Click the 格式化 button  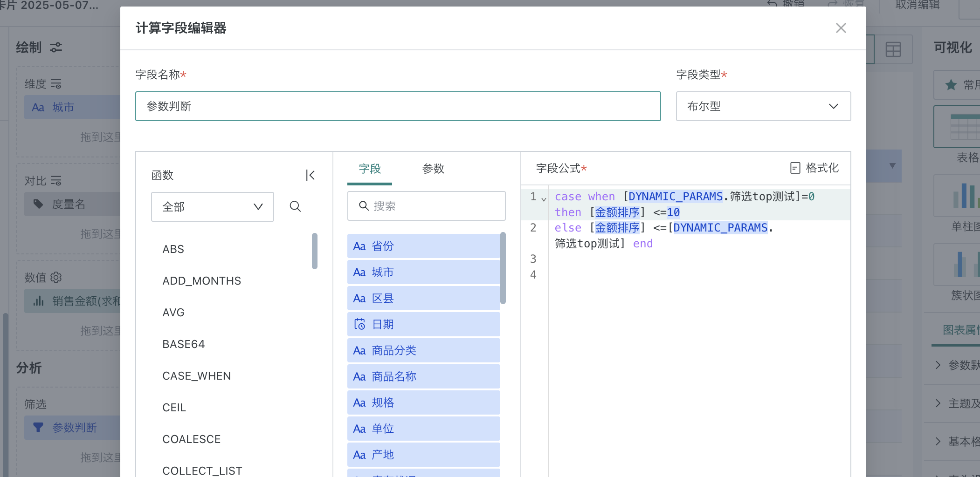pyautogui.click(x=814, y=168)
